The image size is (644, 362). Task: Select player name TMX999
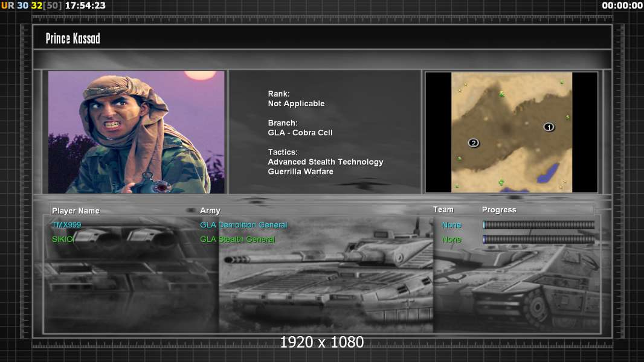(x=66, y=224)
